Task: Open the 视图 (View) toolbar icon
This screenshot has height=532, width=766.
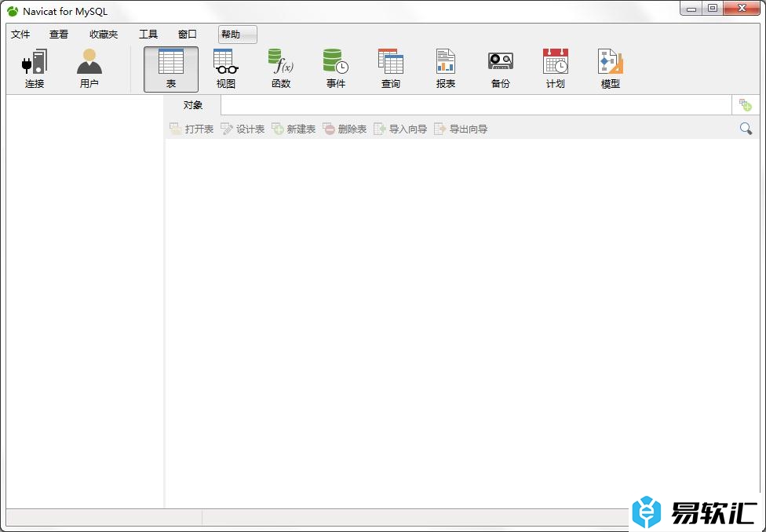Action: [226, 69]
